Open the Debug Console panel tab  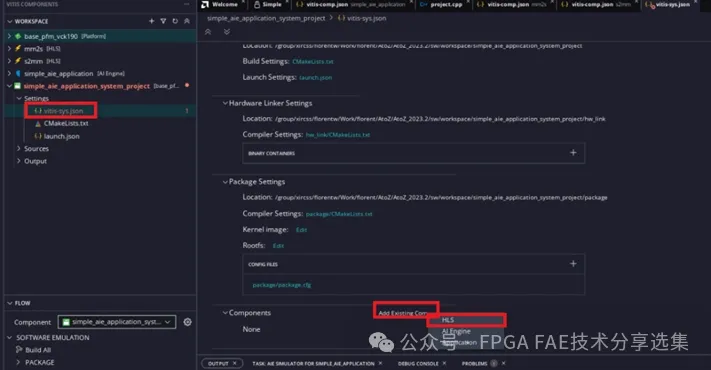click(x=418, y=364)
